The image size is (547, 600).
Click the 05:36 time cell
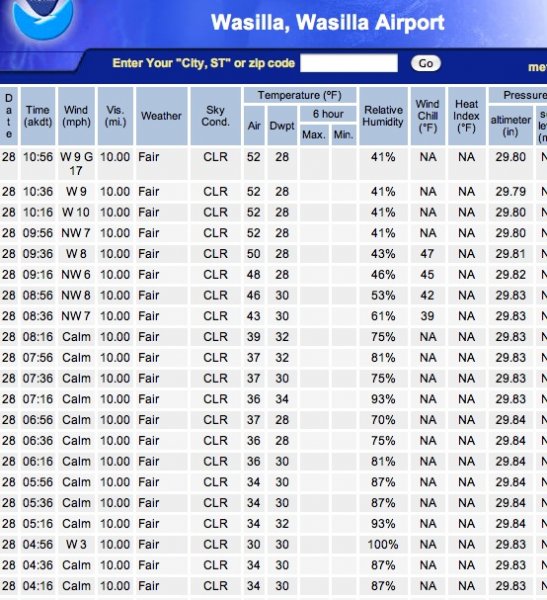click(38, 503)
